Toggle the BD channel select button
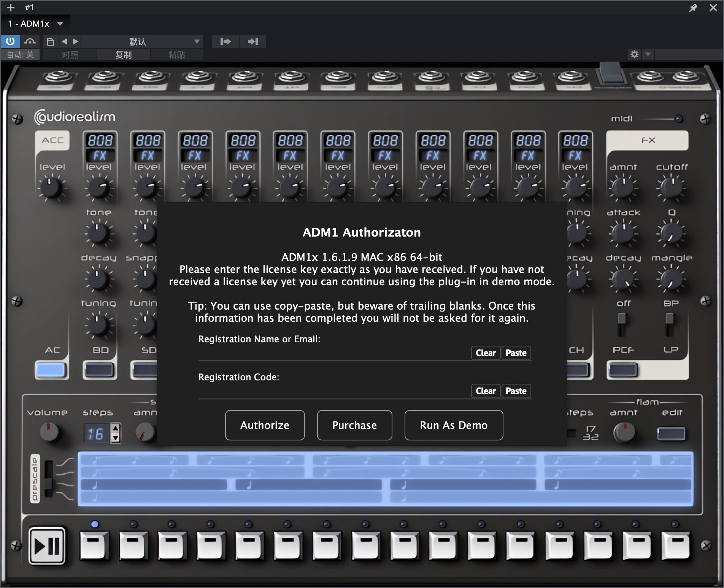Screen dimensions: 724x588 click(99, 370)
